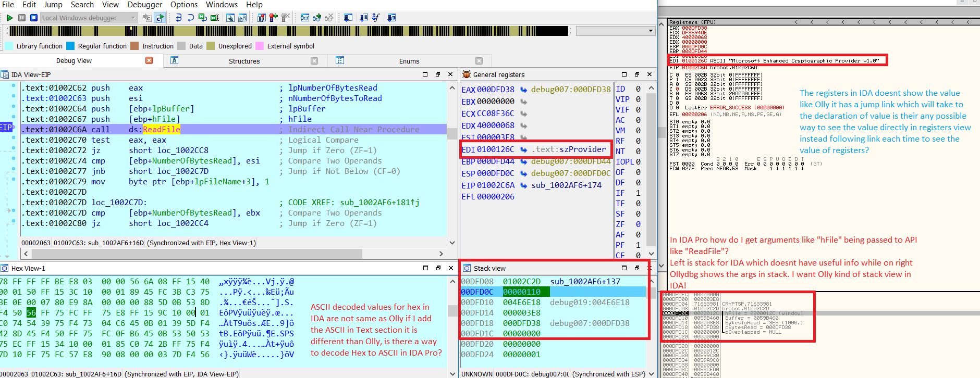This screenshot has height=378, width=980.
Task: Open the Options menu
Action: coord(183,5)
